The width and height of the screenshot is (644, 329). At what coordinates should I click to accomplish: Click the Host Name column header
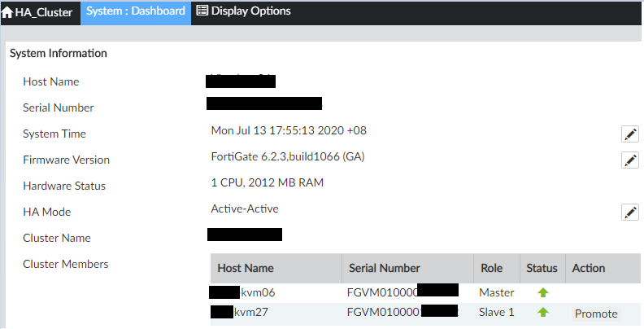(246, 268)
